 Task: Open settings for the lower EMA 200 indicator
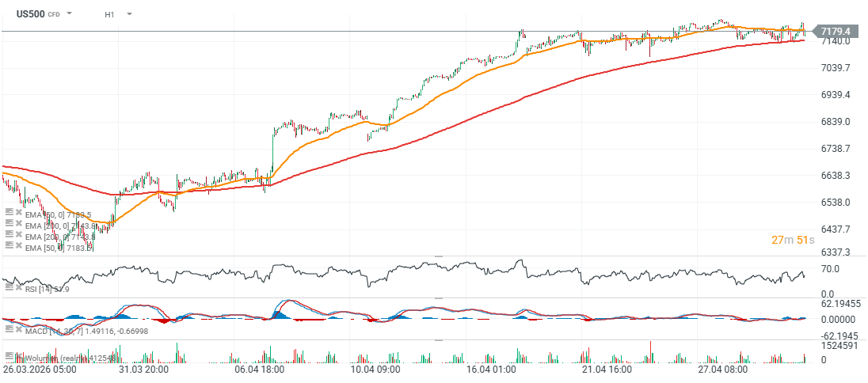pyautogui.click(x=9, y=236)
